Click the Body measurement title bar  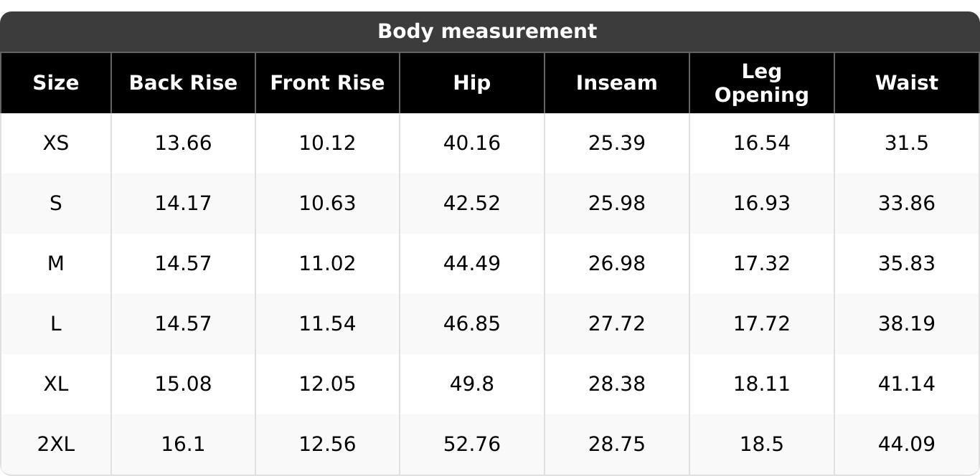[x=487, y=32]
